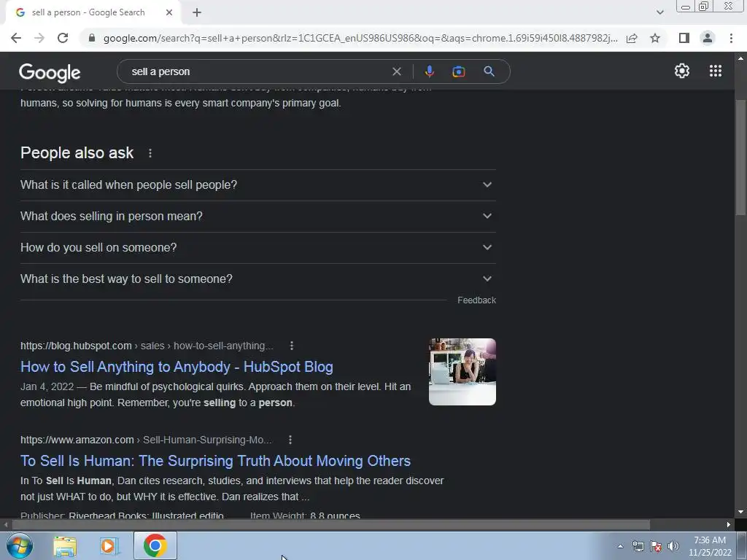Click the HubSpot result thumbnail image
Viewport: 747px width, 560px height.
(462, 372)
